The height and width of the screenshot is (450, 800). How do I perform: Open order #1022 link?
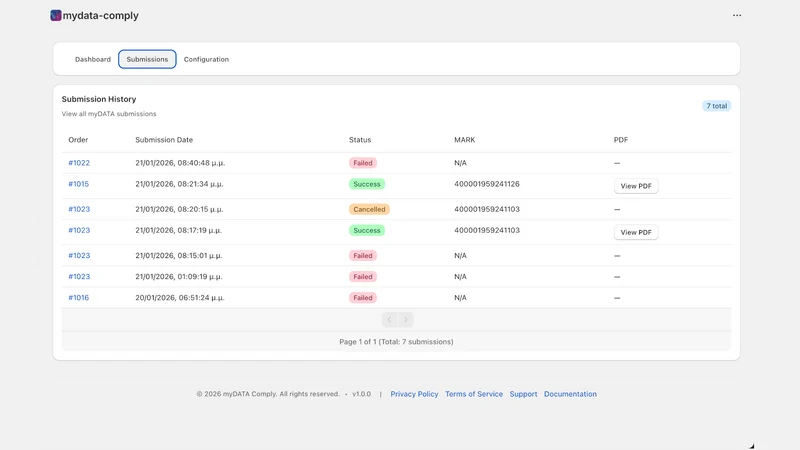[79, 163]
